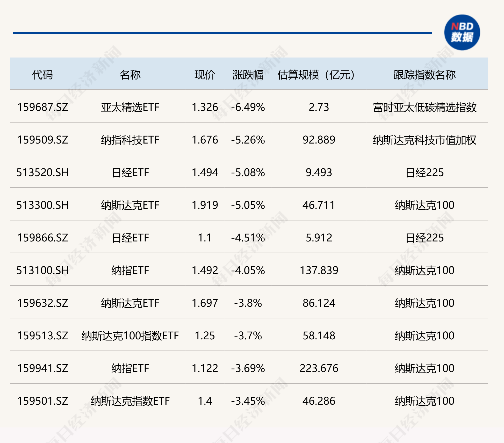The height and width of the screenshot is (443, 504).
Task: Click the change value -5.08%
Action: coord(248,173)
